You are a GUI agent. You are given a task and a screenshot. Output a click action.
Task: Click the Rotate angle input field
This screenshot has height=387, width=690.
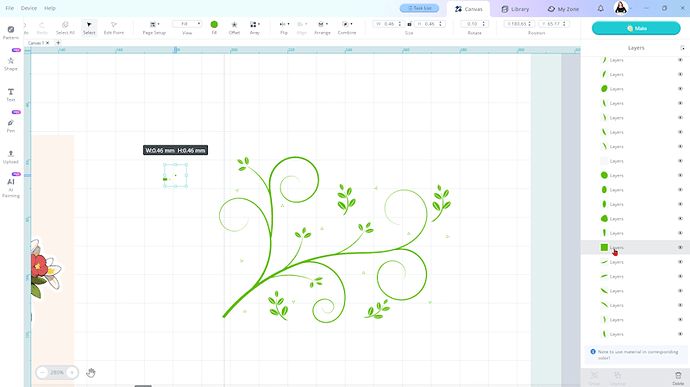click(473, 24)
